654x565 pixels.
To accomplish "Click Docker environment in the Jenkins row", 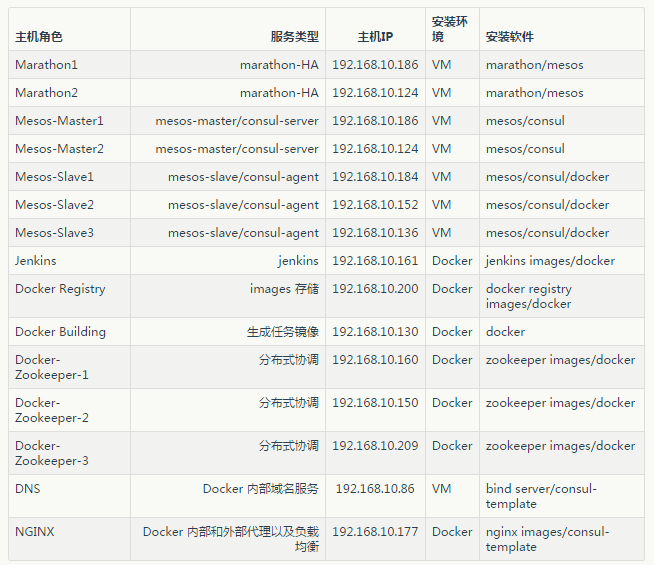I will pyautogui.click(x=452, y=261).
